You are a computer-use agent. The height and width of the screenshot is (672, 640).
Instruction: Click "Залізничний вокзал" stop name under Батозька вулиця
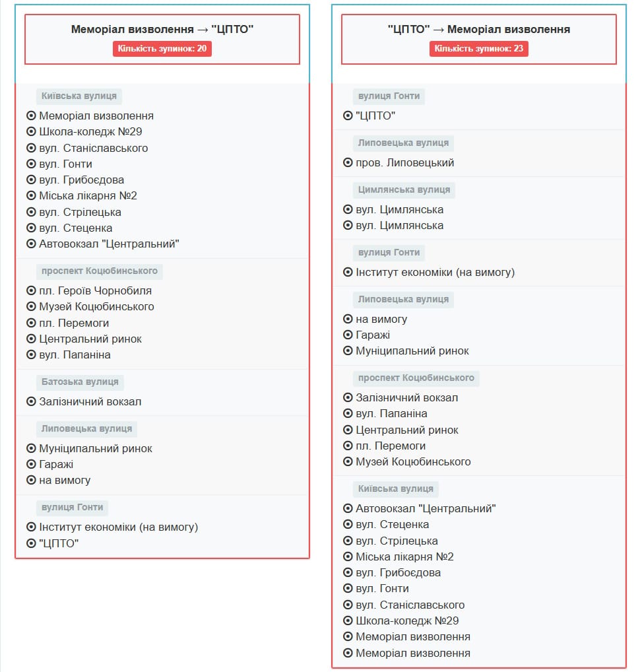pyautogui.click(x=90, y=401)
